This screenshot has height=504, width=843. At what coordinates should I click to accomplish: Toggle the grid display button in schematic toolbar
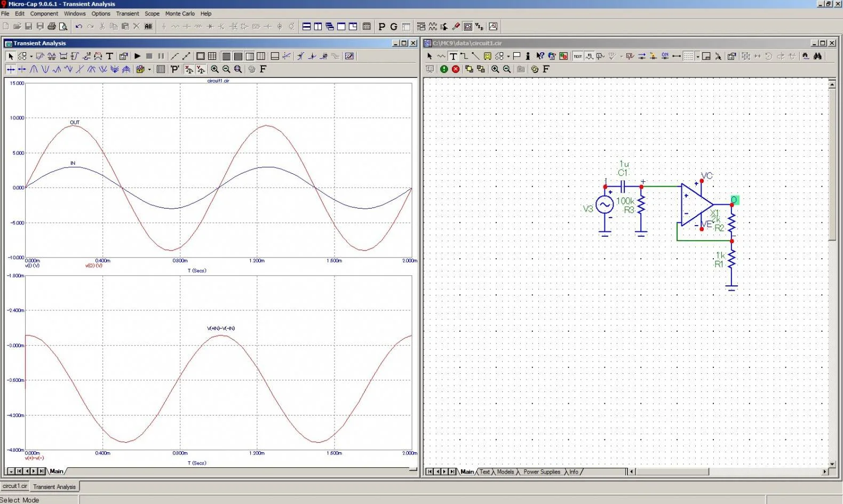[688, 56]
